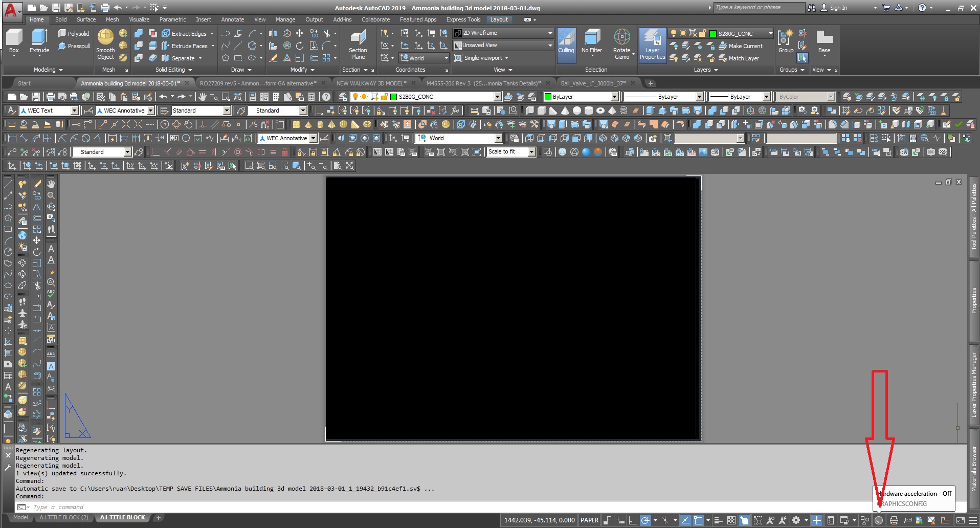Toggle Object Snap Tracking in status bar
The height and width of the screenshot is (528, 980).
click(685, 520)
